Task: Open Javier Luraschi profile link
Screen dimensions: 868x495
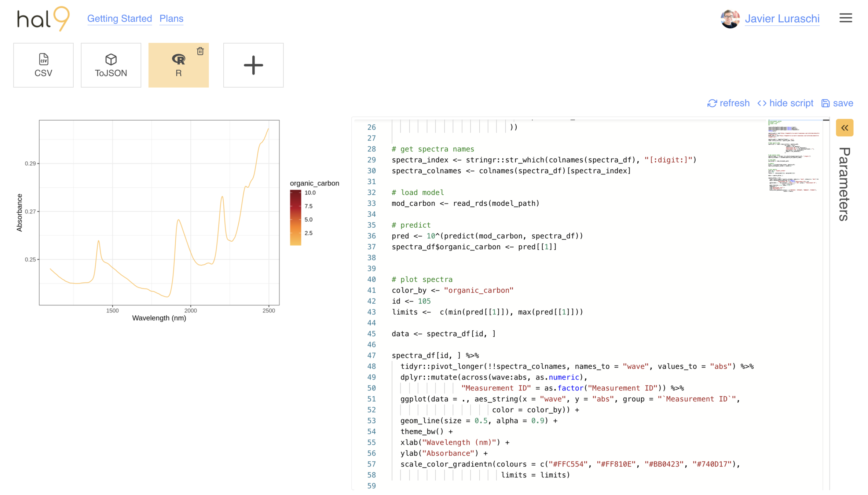Action: point(782,19)
